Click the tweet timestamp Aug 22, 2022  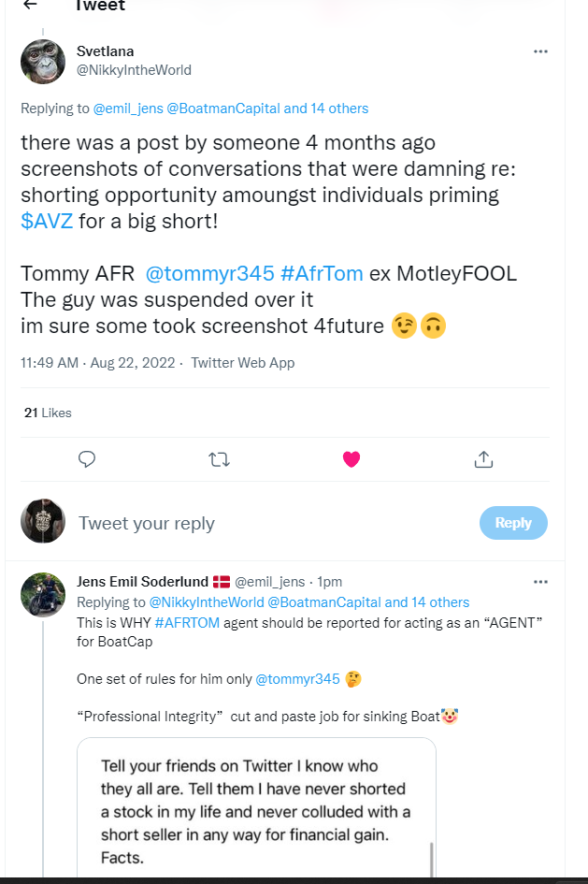coord(132,362)
